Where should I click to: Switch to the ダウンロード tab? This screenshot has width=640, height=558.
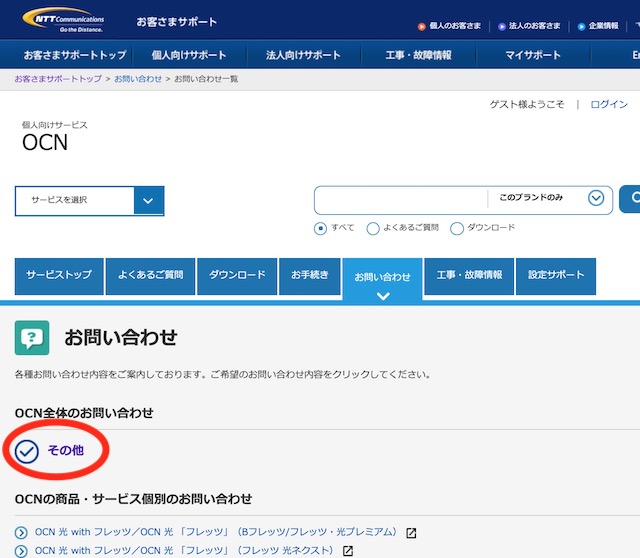tap(237, 276)
